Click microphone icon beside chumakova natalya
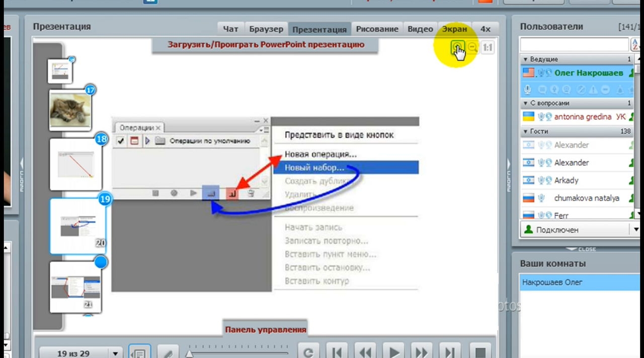644x358 pixels. click(541, 198)
